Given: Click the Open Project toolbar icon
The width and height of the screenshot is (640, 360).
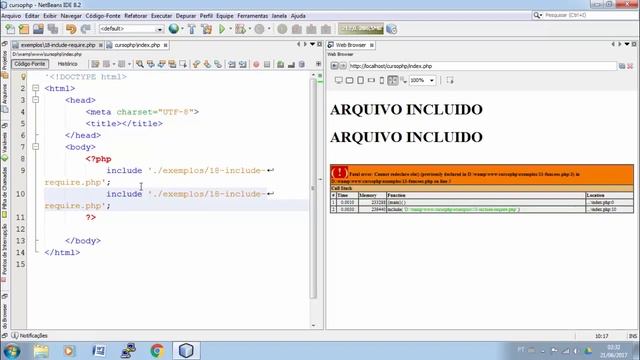Looking at the screenshot, I should [38, 29].
